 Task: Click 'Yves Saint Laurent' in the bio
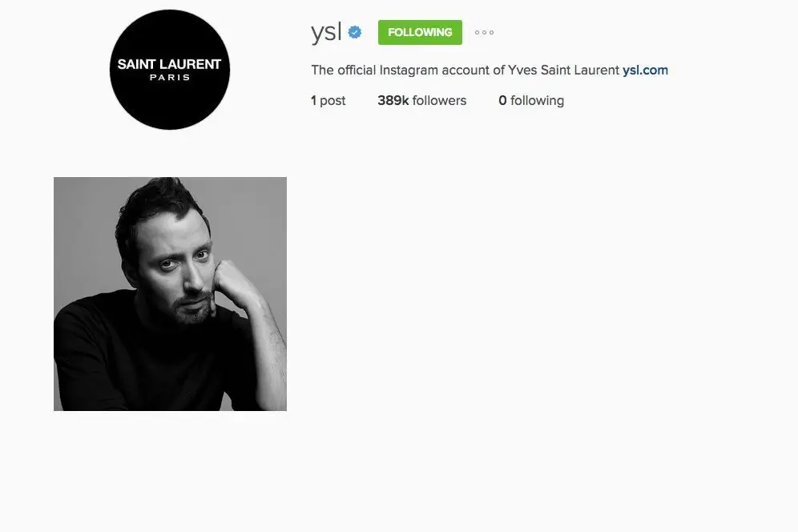tap(563, 71)
